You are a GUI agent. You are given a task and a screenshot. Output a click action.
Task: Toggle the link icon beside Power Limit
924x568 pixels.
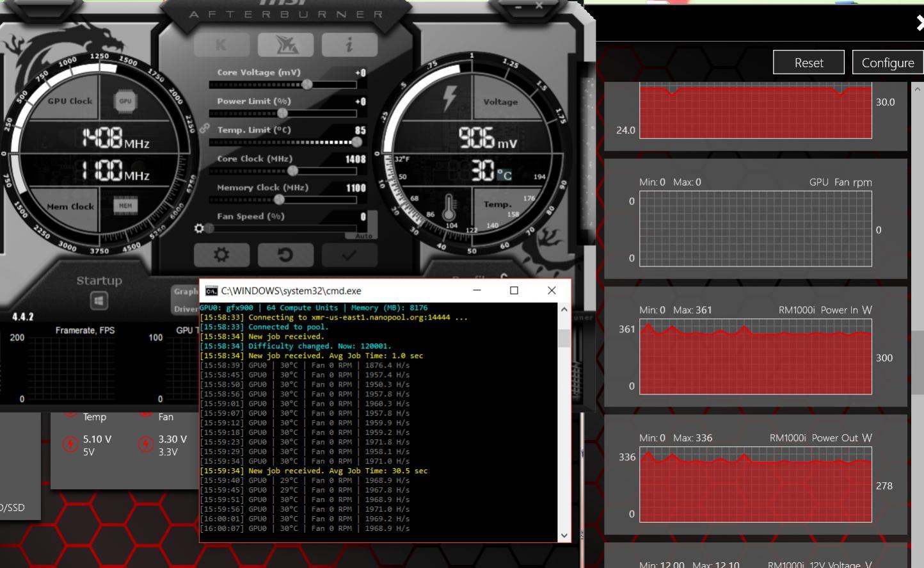204,128
